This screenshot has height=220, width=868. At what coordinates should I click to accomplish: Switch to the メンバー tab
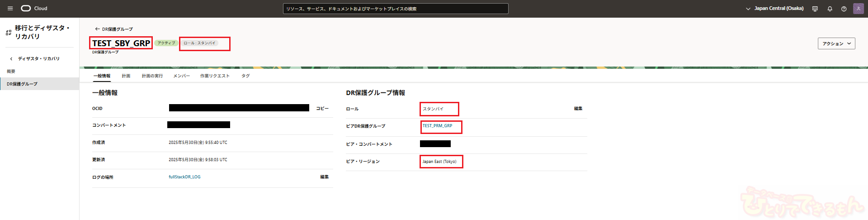[181, 76]
